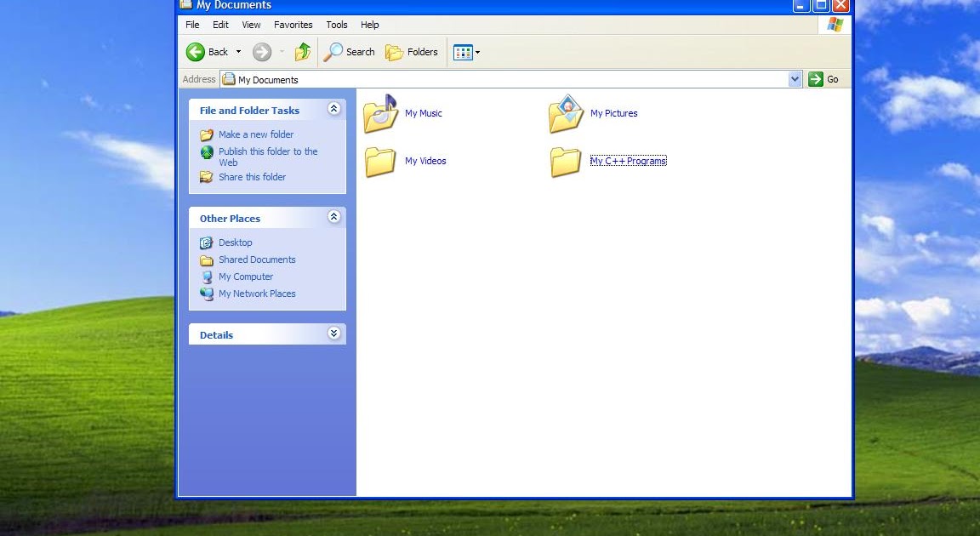
Task: Open the Favorites menu
Action: [293, 25]
